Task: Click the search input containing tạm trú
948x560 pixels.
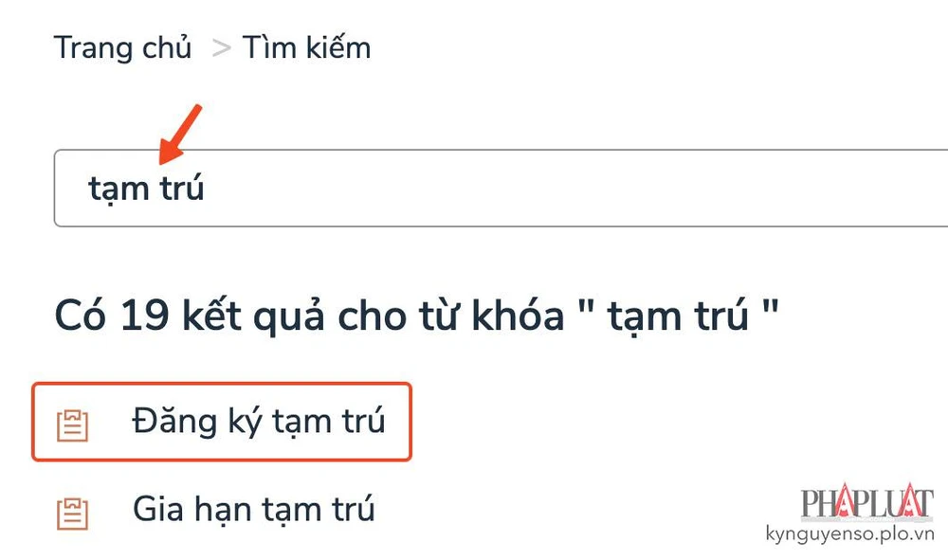Action: click(x=379, y=187)
